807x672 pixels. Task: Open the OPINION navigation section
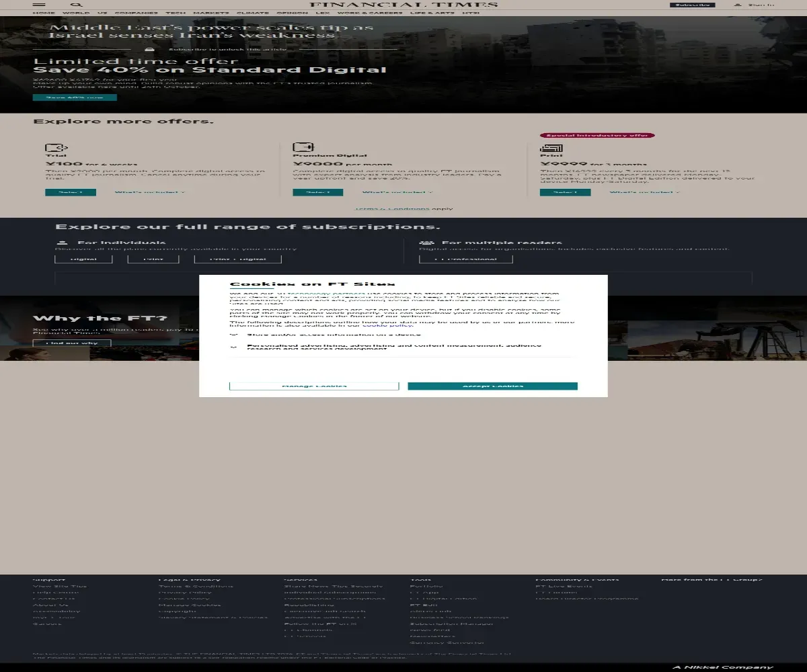tap(292, 13)
